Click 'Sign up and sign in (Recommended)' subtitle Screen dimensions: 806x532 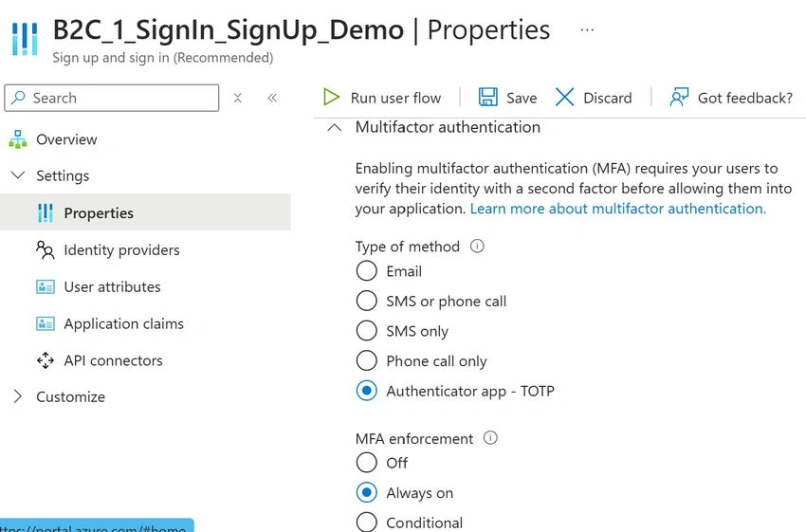pyautogui.click(x=163, y=58)
